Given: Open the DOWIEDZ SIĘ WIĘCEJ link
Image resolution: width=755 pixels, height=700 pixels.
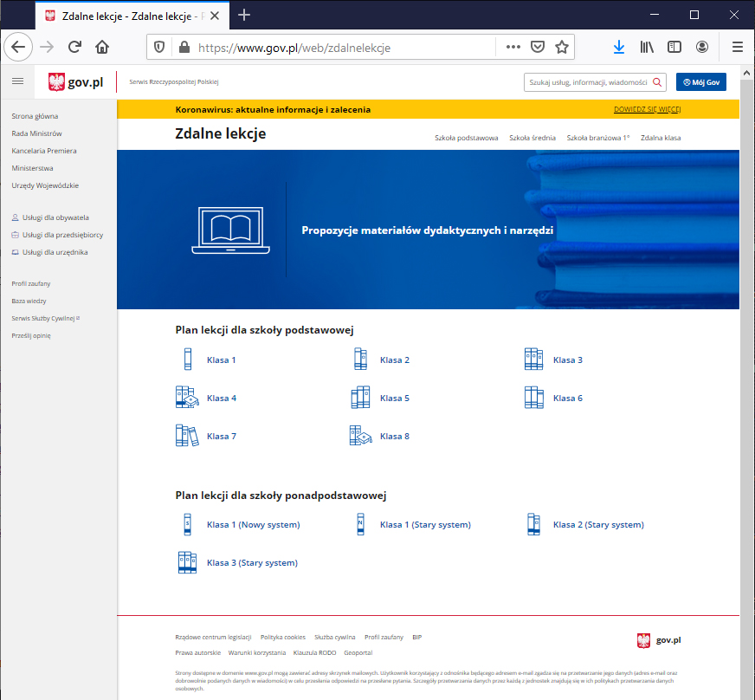Looking at the screenshot, I should (647, 110).
